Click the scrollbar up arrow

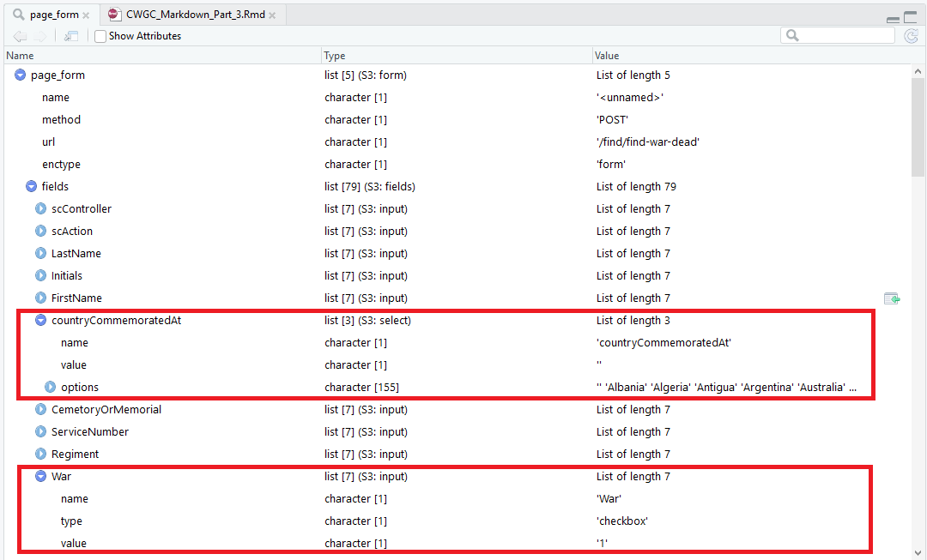918,71
